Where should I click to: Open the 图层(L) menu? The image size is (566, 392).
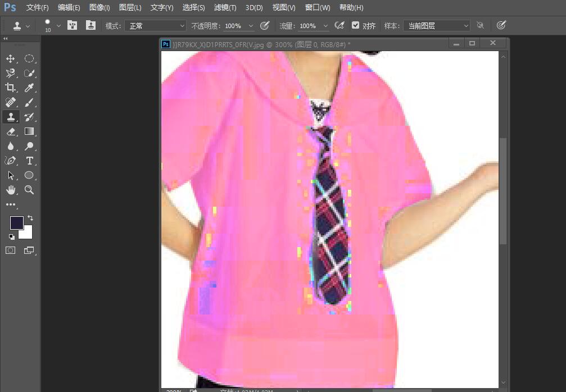(130, 7)
